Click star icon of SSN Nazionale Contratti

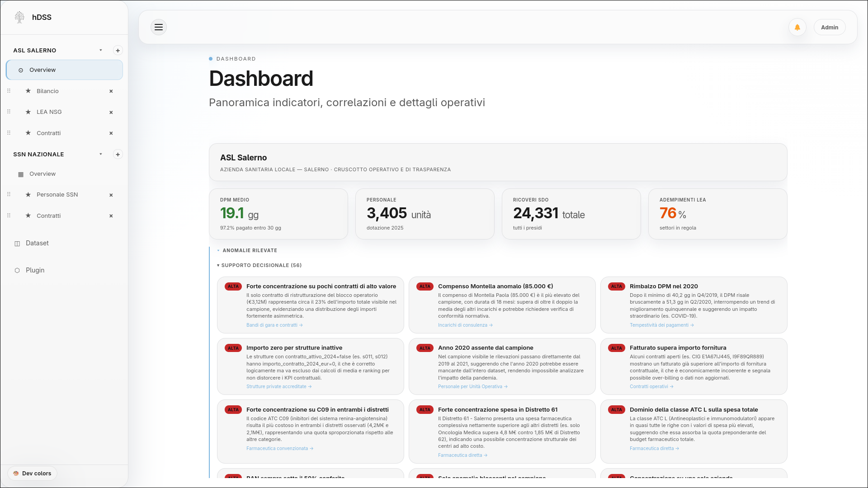tap(28, 216)
